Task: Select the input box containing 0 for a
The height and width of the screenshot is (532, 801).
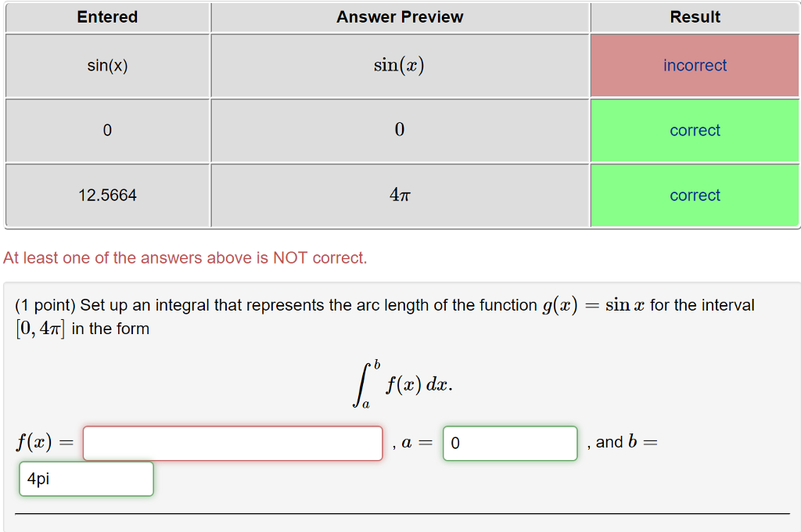Action: point(510,443)
